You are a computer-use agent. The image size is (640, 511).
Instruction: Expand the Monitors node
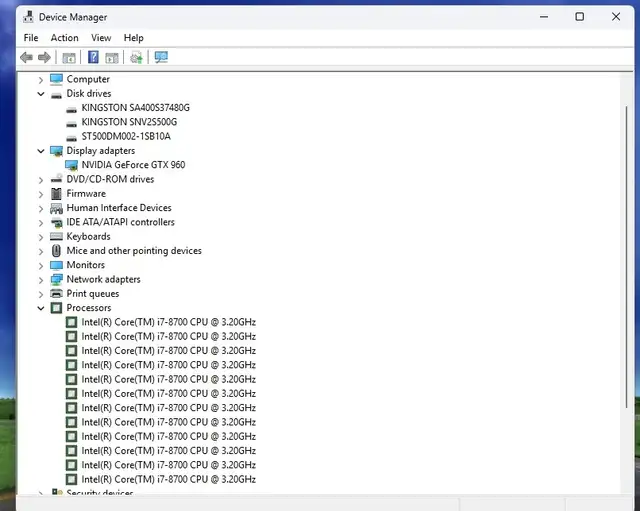(41, 266)
